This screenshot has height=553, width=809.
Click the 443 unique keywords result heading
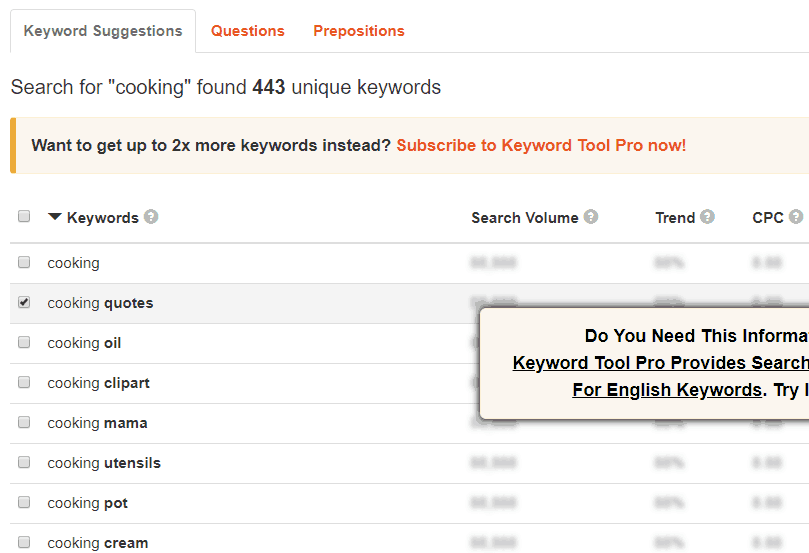tap(226, 87)
